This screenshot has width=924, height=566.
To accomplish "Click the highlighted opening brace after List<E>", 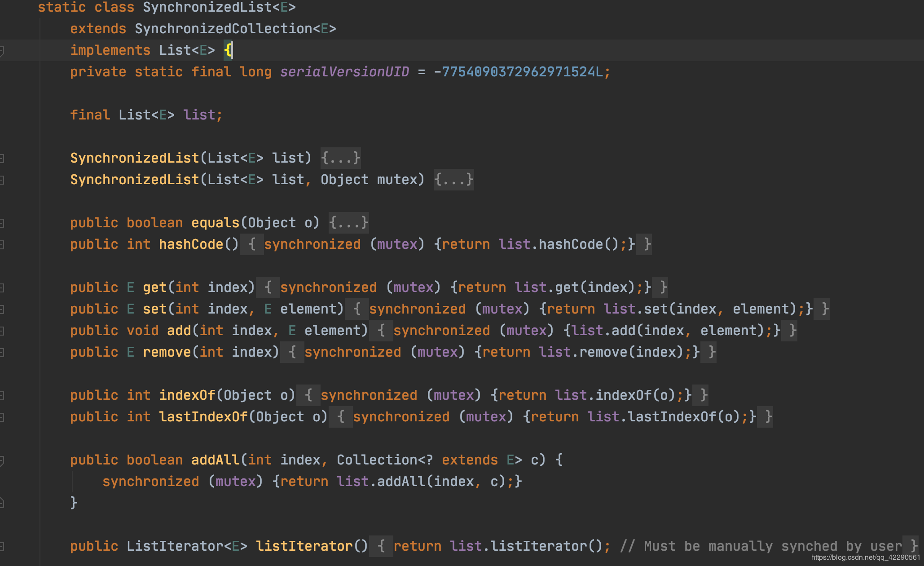I will coord(228,50).
